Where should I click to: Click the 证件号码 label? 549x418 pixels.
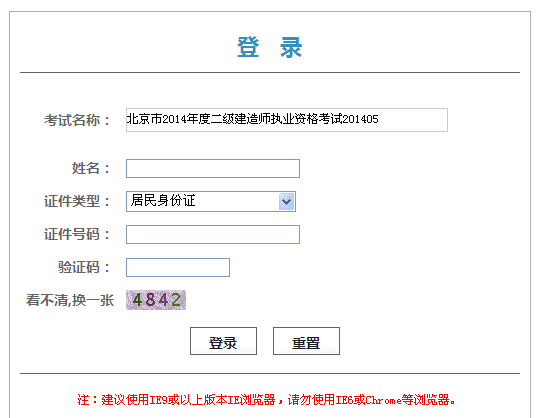[x=77, y=234]
